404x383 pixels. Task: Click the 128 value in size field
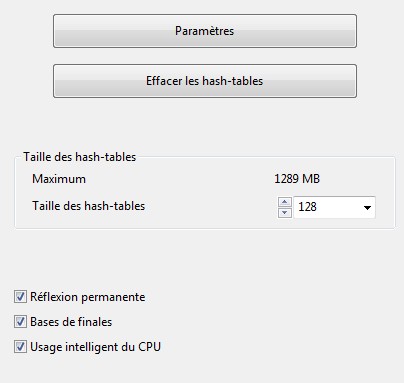307,207
